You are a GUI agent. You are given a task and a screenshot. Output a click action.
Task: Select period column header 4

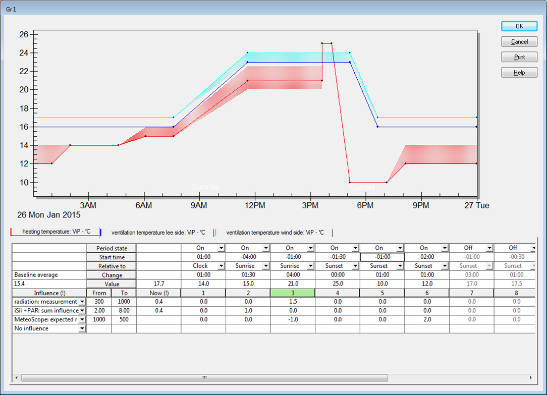[x=337, y=293]
